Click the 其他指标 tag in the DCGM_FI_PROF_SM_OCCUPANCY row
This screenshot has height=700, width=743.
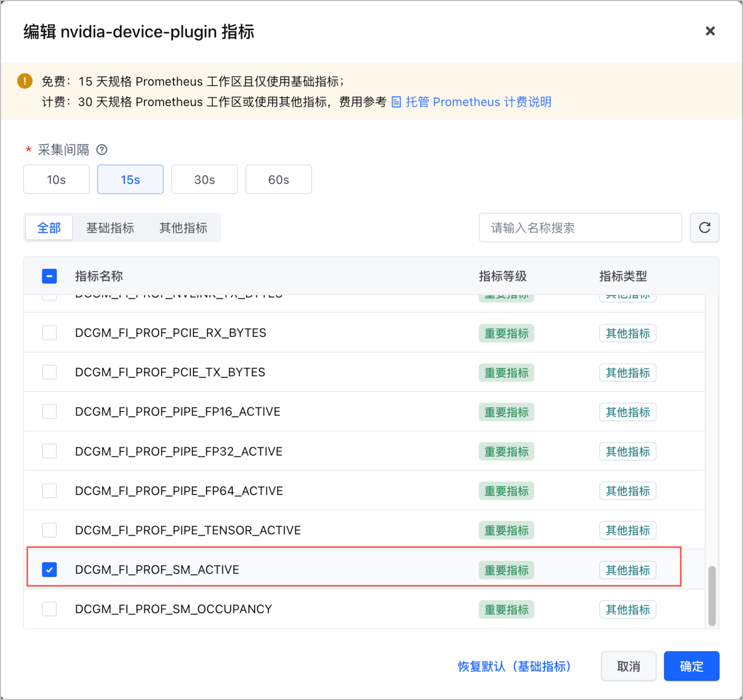(x=628, y=610)
